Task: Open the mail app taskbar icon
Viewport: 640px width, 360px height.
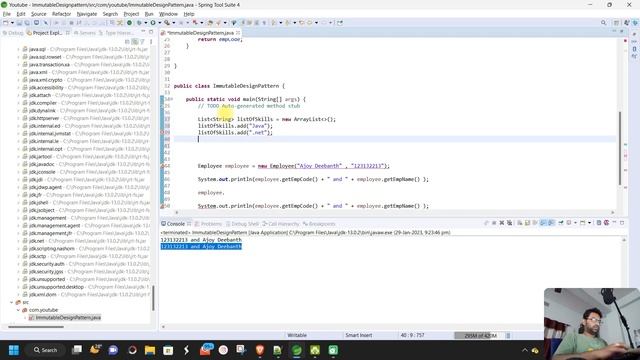Action: [x=205, y=350]
